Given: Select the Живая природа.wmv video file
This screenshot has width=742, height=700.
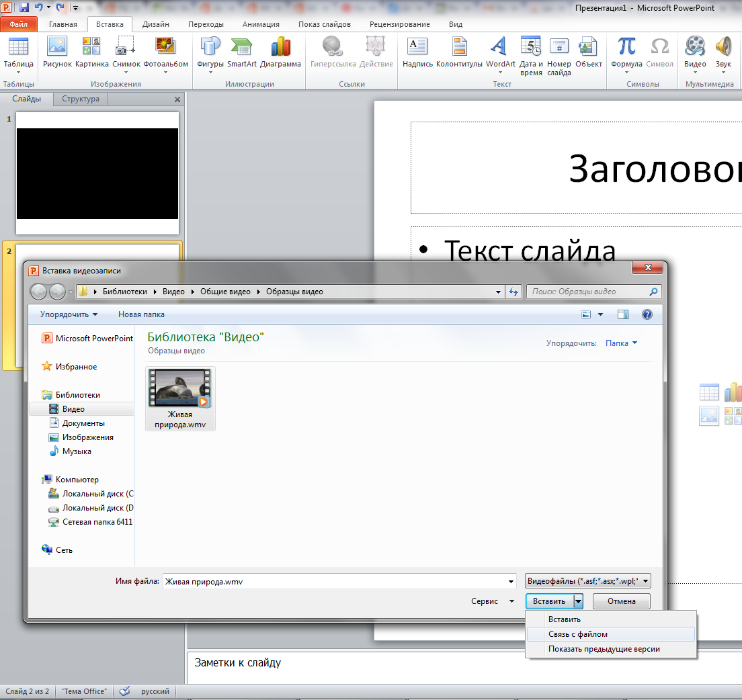Looking at the screenshot, I should point(180,399).
